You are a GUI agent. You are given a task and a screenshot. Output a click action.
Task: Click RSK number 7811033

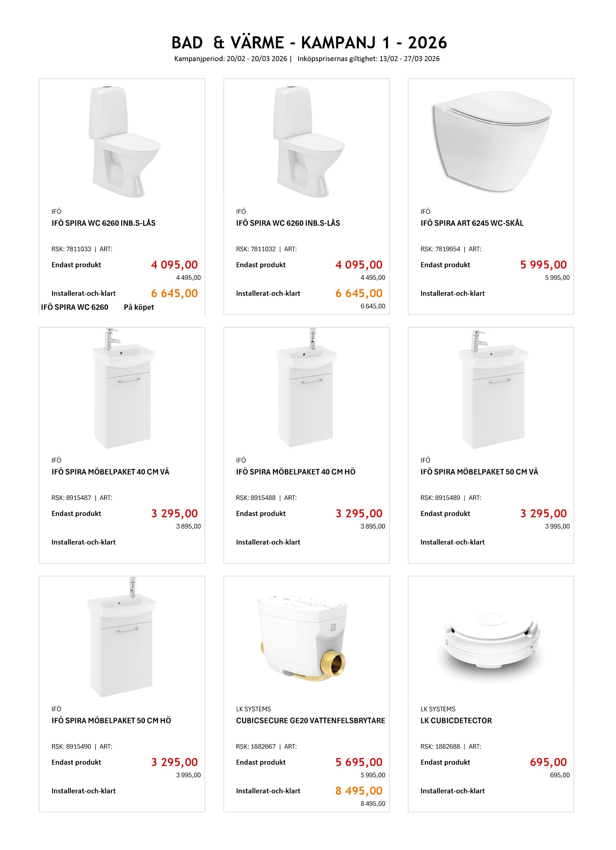pos(78,249)
